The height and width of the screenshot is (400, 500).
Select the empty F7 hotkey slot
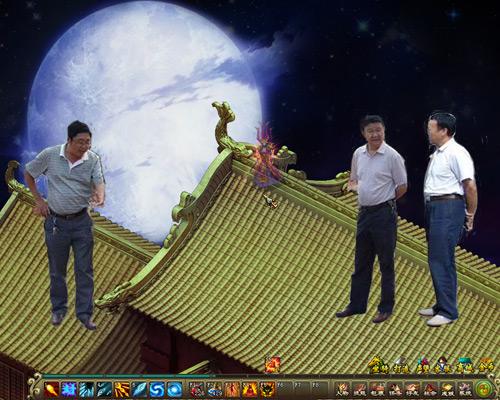point(302,389)
